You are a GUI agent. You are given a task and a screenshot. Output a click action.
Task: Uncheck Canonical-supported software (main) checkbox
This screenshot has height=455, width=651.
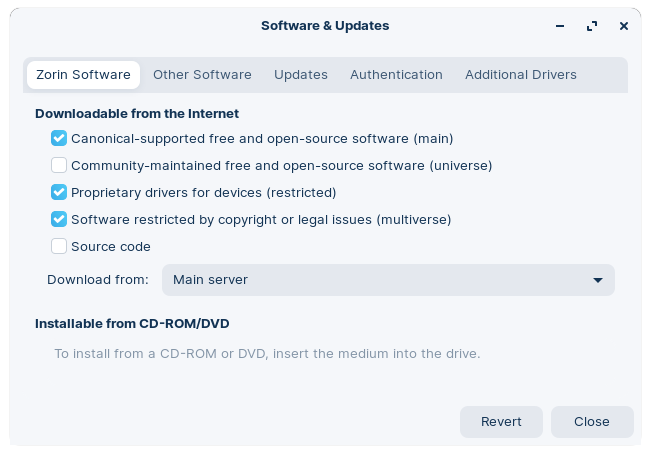click(59, 138)
